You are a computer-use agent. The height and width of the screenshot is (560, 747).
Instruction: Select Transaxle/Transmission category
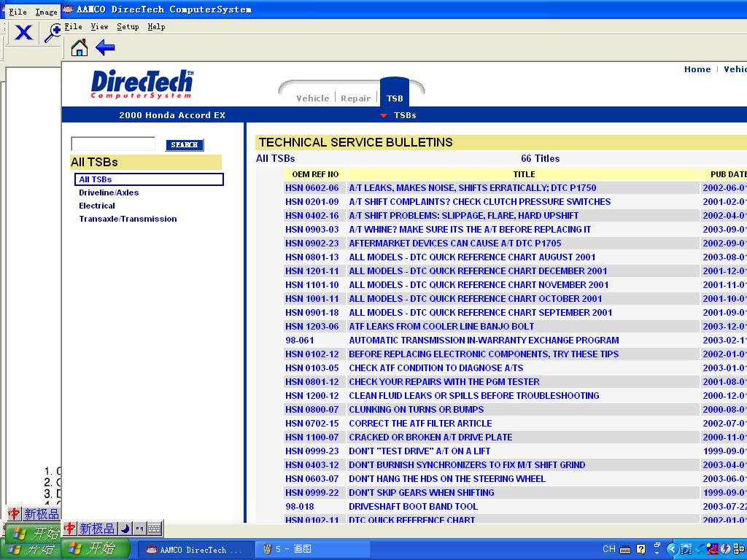tap(128, 219)
